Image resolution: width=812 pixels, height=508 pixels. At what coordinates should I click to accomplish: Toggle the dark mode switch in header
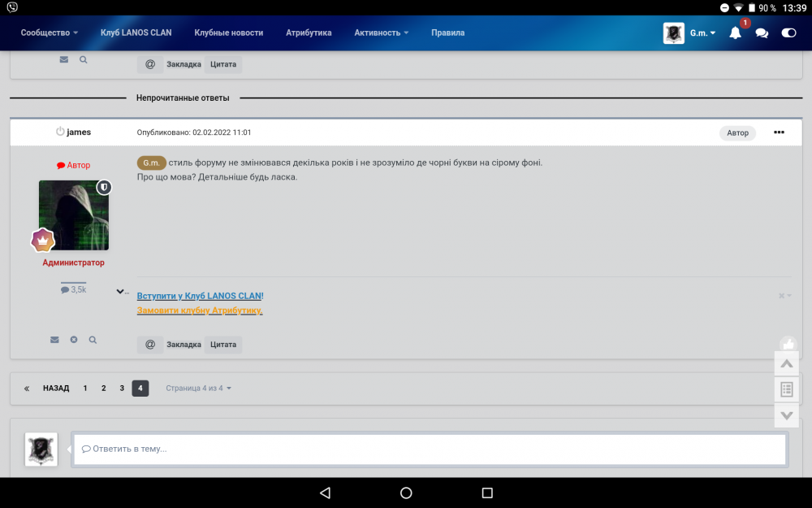click(788, 33)
